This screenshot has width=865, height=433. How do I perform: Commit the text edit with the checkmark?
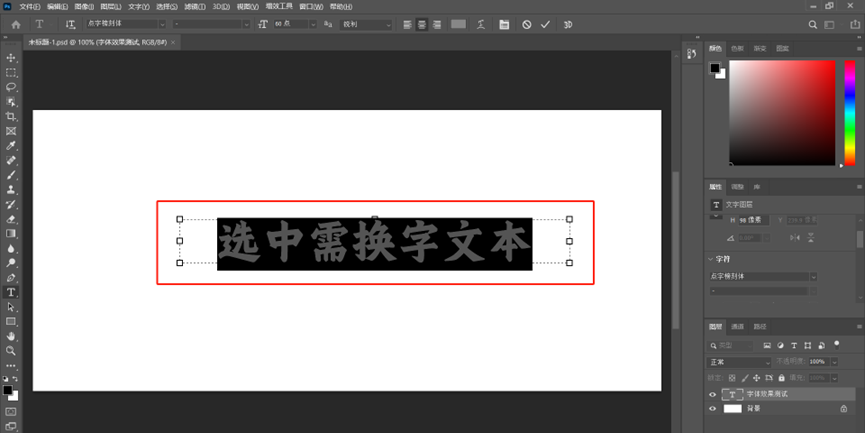pos(545,24)
